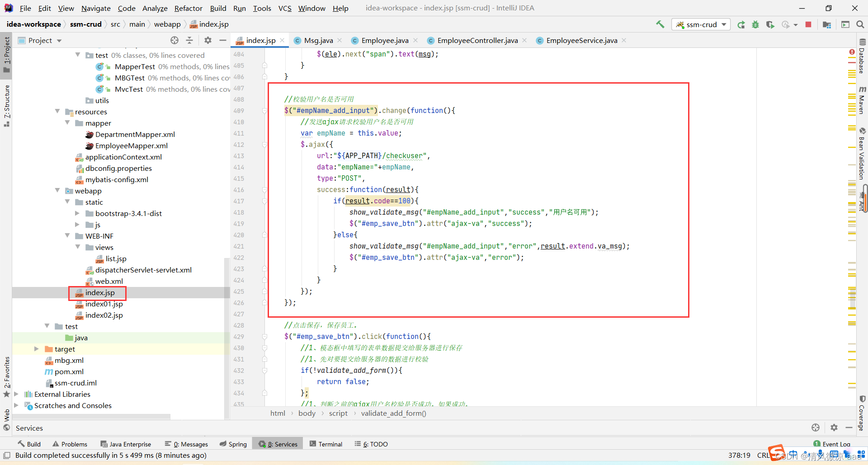Open the 0: Messages tool window

point(186,444)
